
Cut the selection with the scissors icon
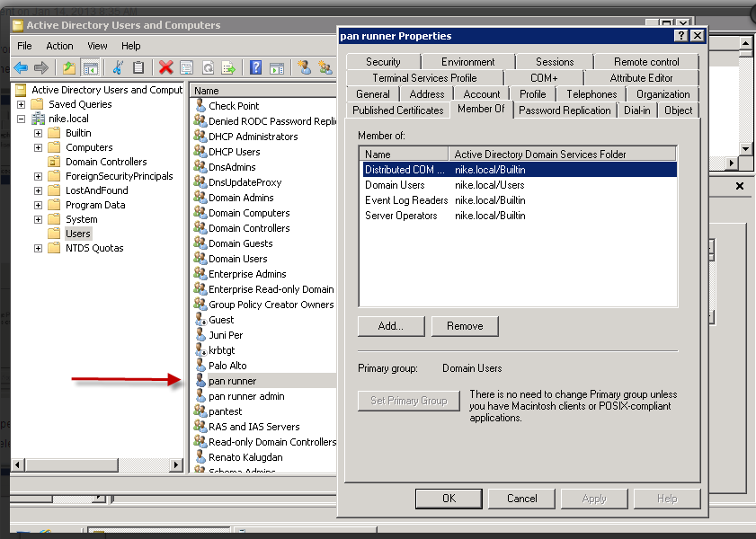click(117, 67)
